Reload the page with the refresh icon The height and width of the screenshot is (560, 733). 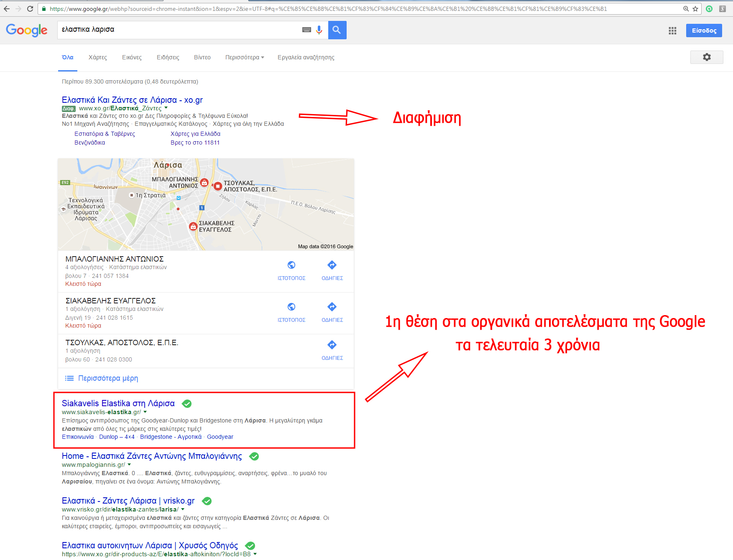[30, 9]
